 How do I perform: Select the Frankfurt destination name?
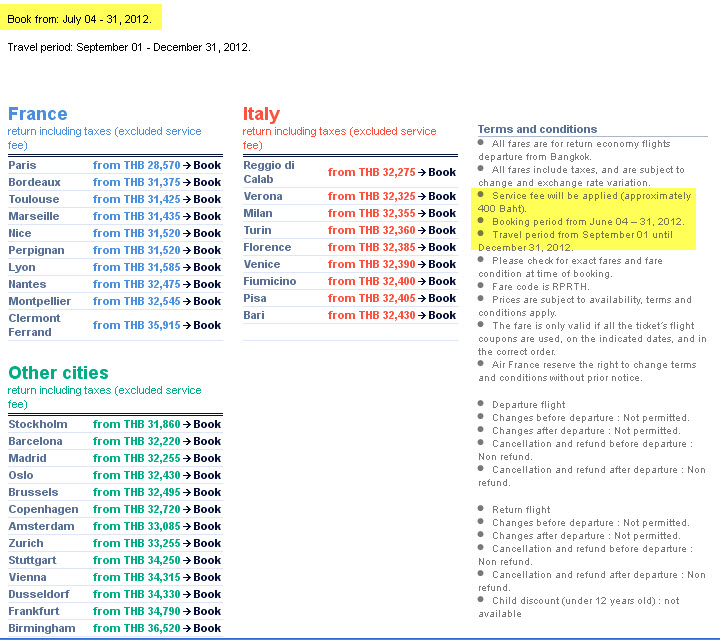[x=34, y=611]
